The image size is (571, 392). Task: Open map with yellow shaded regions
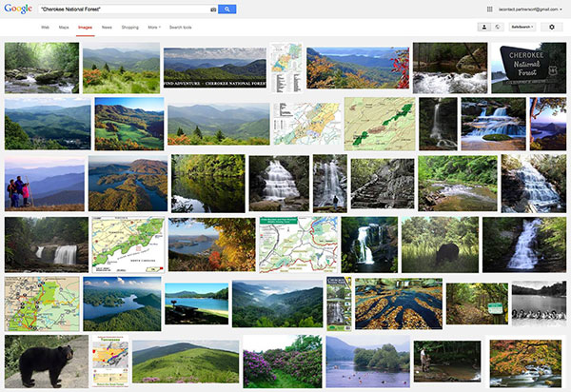[x=307, y=124]
